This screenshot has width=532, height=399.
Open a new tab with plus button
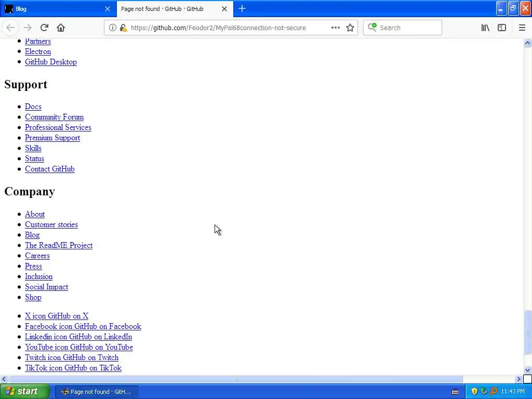(x=242, y=9)
